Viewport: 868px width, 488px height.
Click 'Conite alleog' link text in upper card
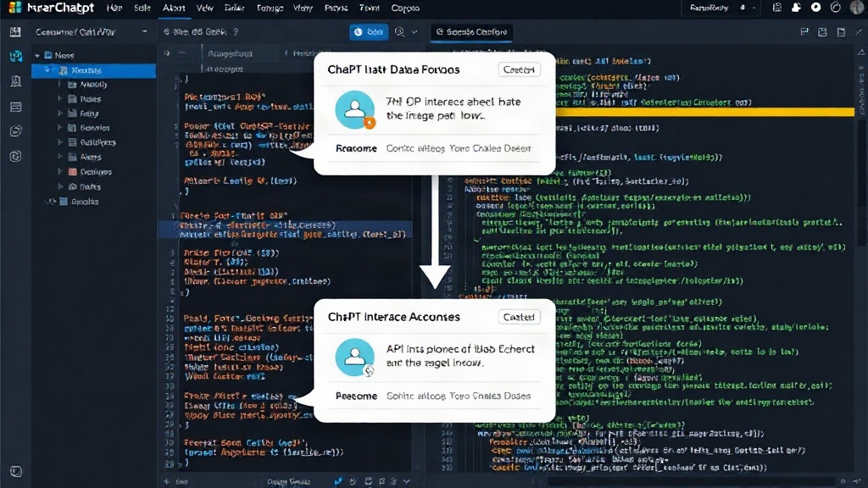(x=415, y=148)
